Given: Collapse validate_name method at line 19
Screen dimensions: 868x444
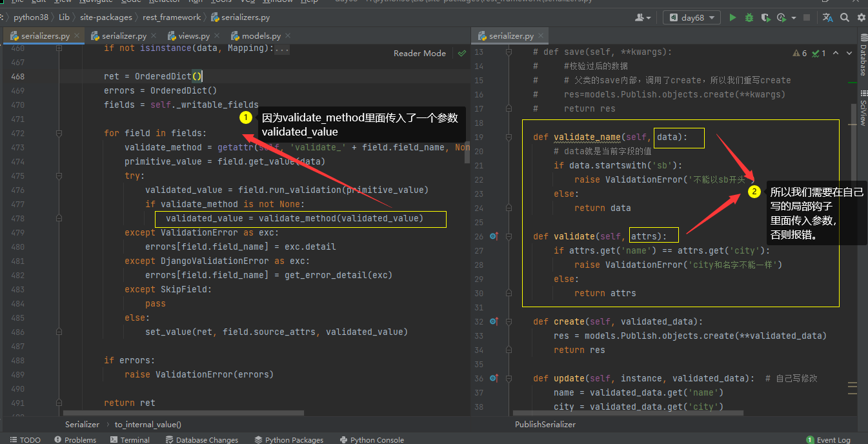Looking at the screenshot, I should click(x=509, y=137).
